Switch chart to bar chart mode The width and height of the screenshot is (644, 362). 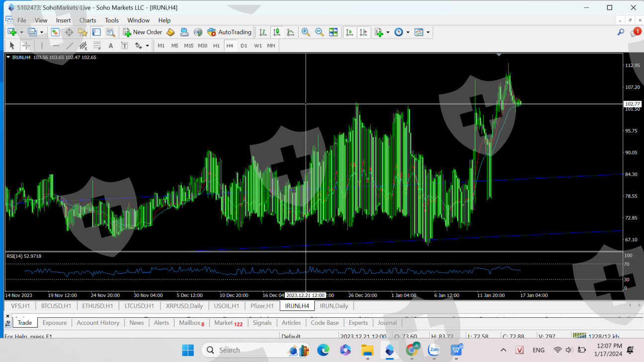tap(263, 32)
